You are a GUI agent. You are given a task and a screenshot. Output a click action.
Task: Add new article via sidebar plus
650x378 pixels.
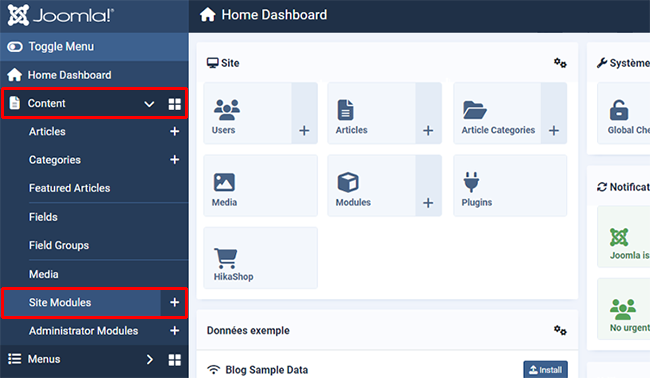(x=175, y=131)
